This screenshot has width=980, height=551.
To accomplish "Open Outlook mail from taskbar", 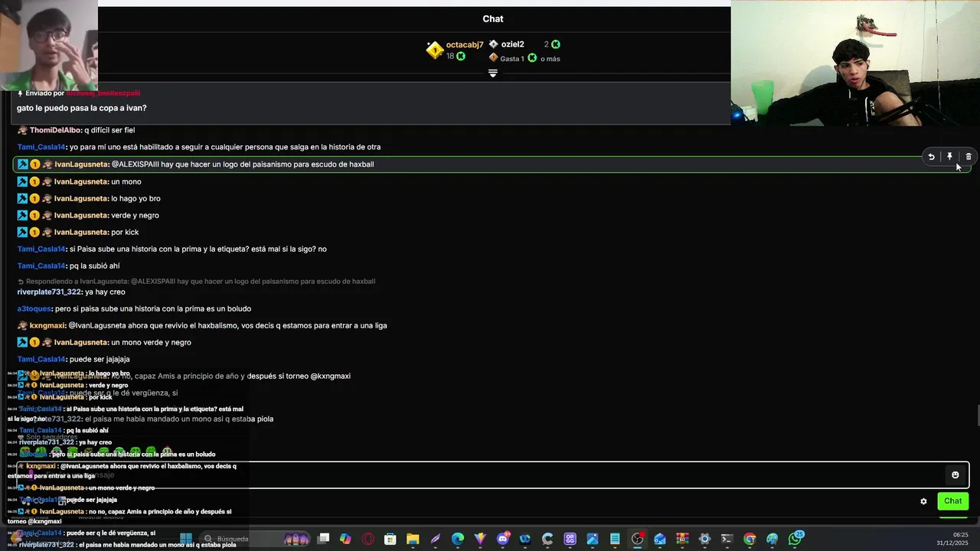I will (x=659, y=539).
